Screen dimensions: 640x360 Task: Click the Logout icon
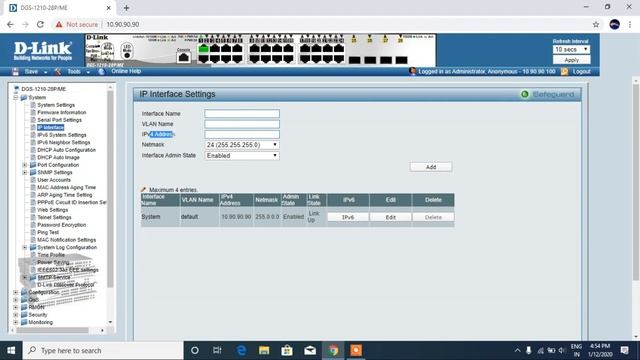(x=564, y=71)
